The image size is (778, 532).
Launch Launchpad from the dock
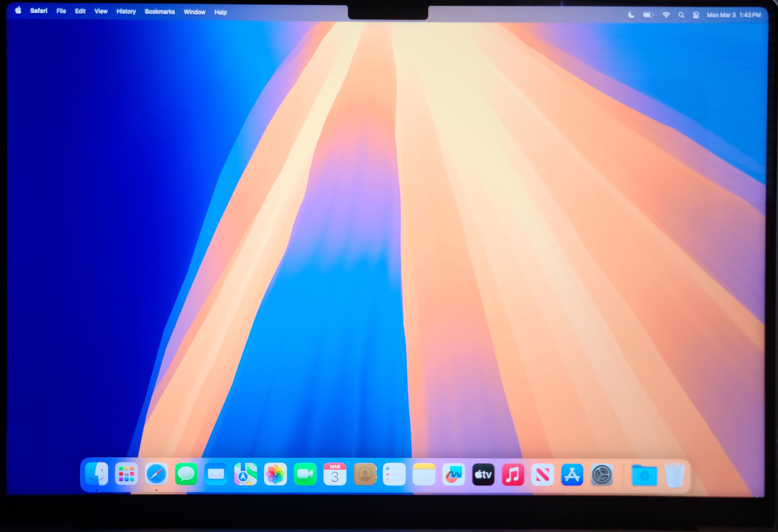tap(126, 474)
